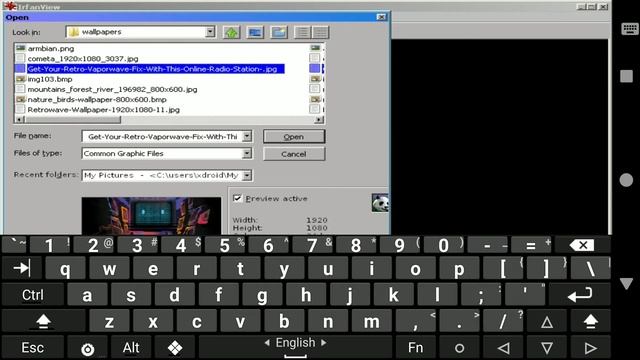The width and height of the screenshot is (640, 360).
Task: Expand the File name dropdown arrow
Action: tap(247, 136)
